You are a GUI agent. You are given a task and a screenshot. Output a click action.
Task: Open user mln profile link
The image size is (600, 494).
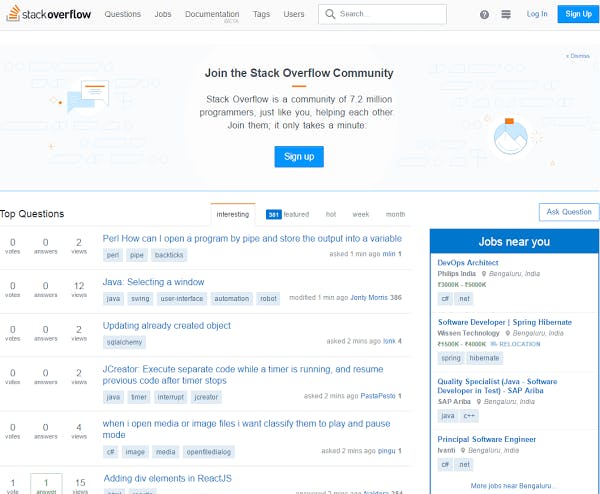[389, 254]
